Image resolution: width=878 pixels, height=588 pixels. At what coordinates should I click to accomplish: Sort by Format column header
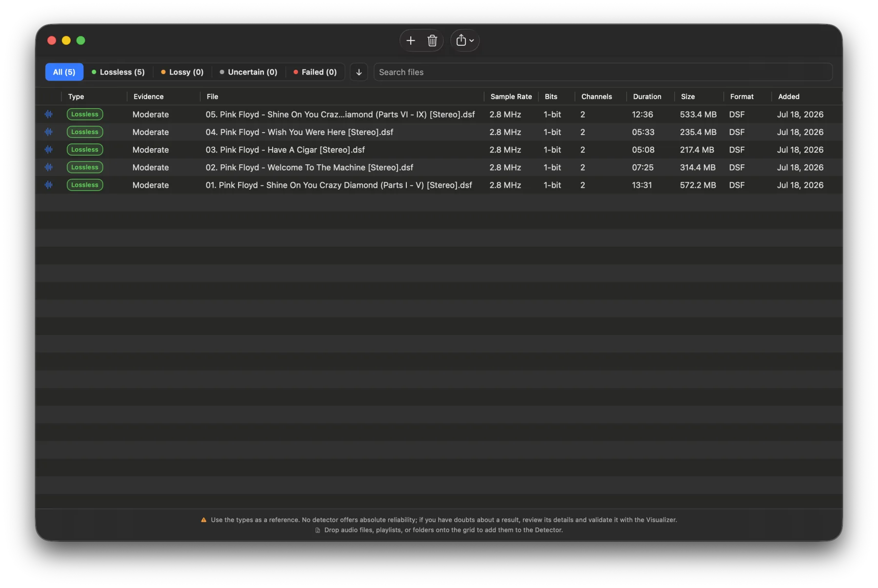click(741, 97)
